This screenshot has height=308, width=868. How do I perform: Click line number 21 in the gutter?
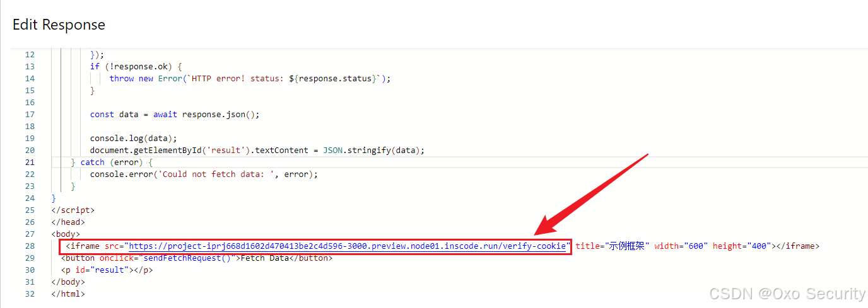30,163
